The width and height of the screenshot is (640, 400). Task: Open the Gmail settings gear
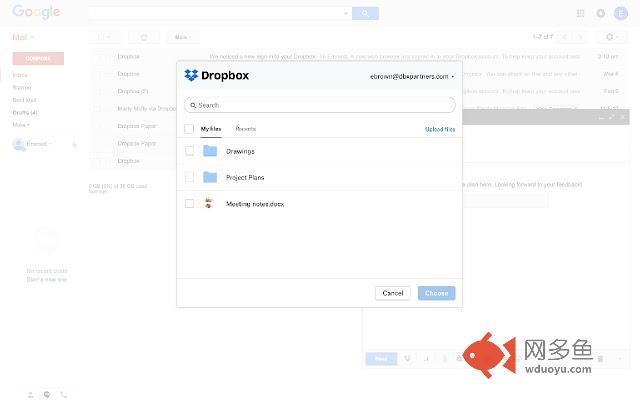coord(611,37)
